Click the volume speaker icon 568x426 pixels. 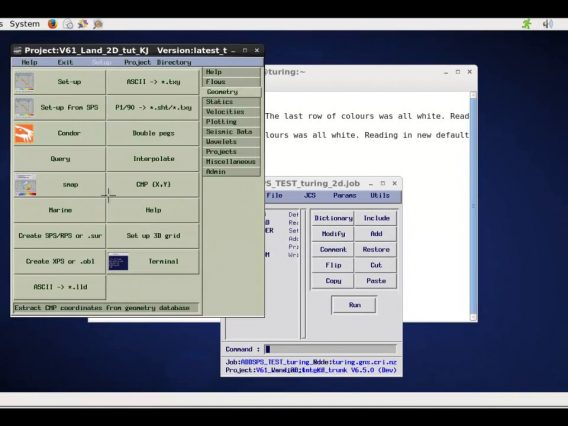548,24
